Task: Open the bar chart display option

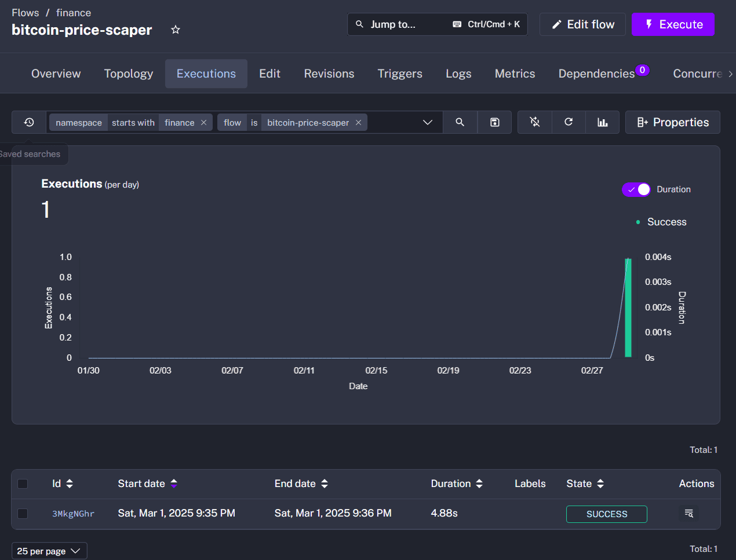Action: 602,122
